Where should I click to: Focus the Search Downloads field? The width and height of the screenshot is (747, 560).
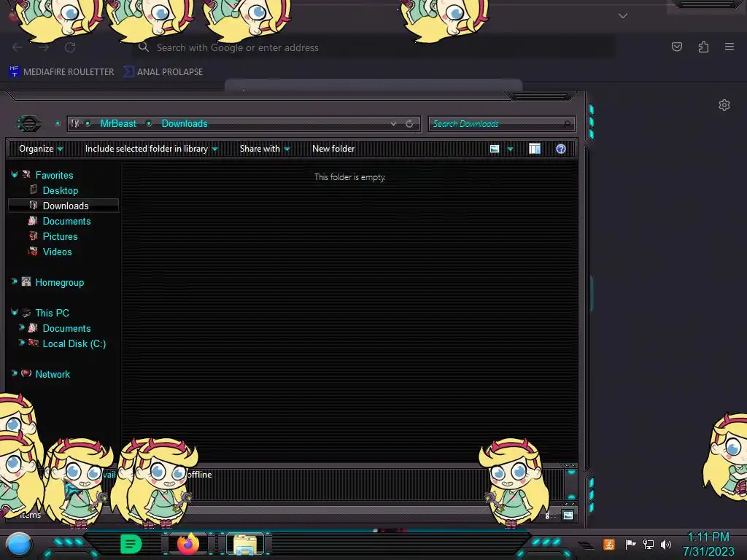(x=501, y=124)
